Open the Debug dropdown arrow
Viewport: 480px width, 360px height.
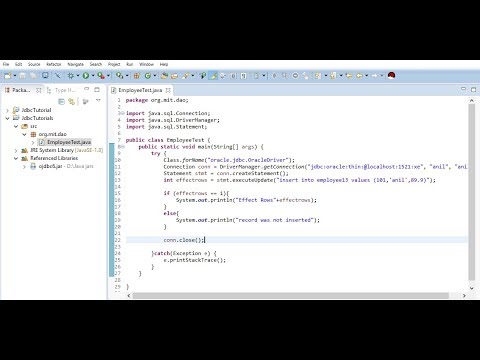coord(78,76)
